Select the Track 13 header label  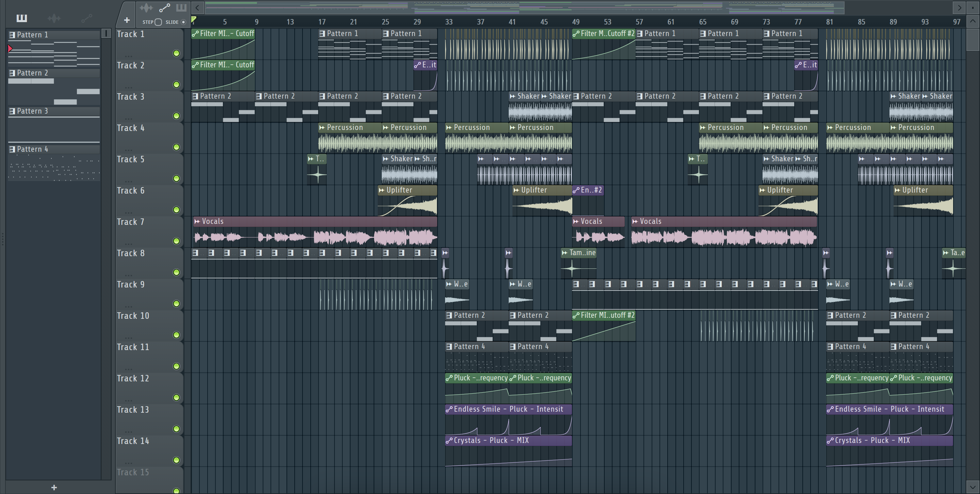click(133, 410)
